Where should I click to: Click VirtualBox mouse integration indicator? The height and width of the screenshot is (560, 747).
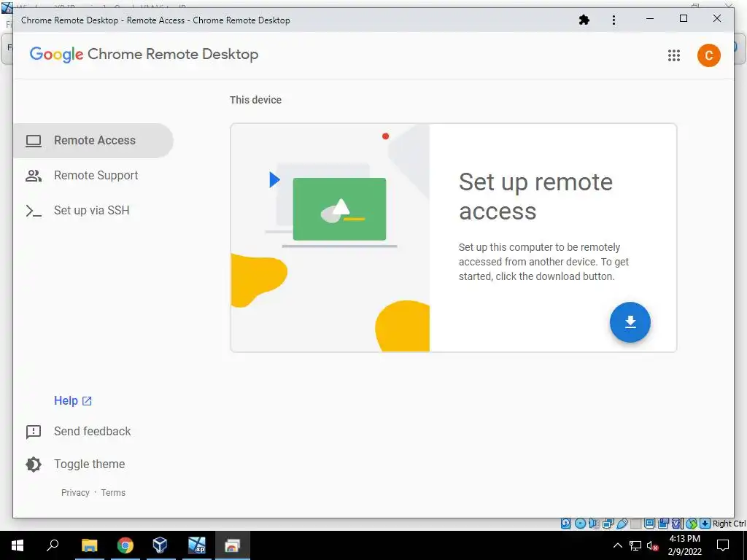pos(692,524)
